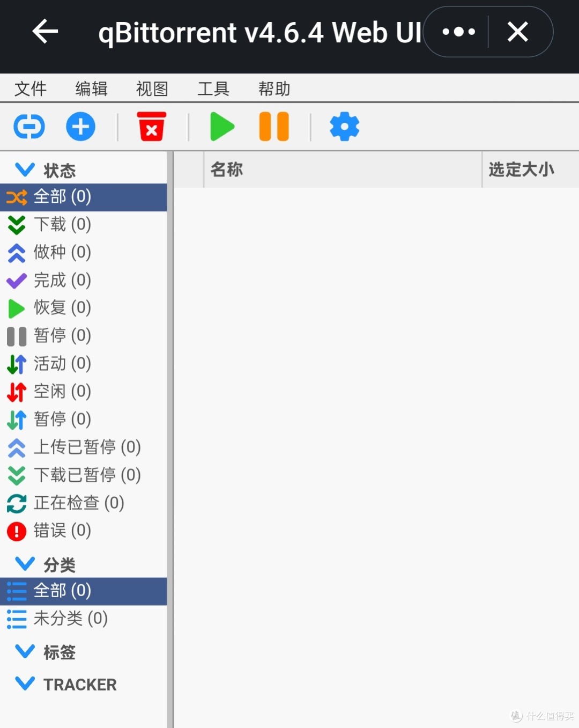Open the 工具 menu

click(213, 89)
